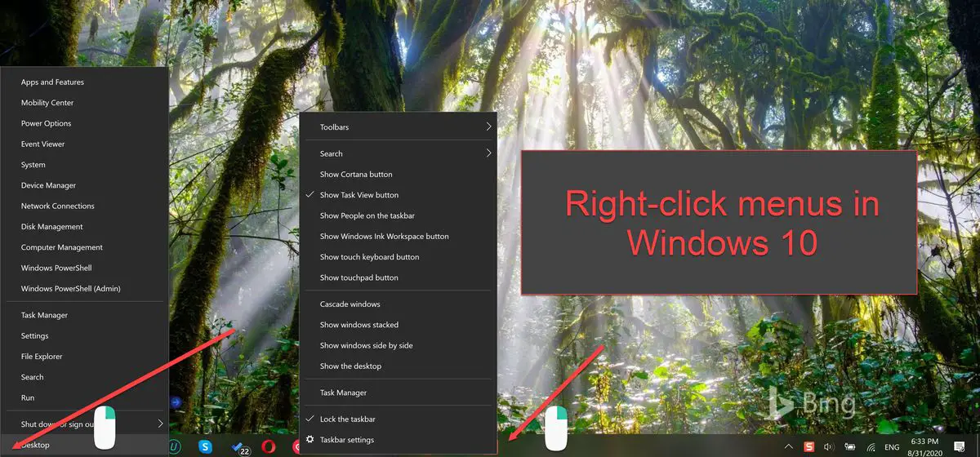Toggle Show Windows Ink Workspace button

[398, 236]
